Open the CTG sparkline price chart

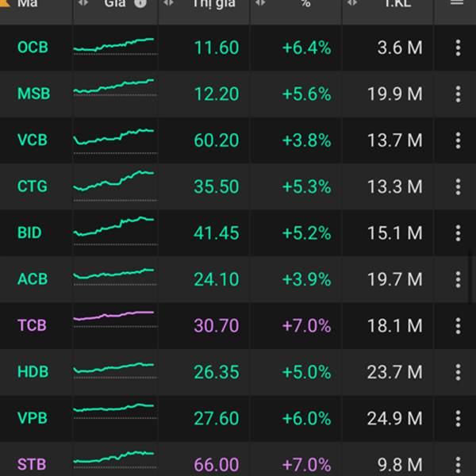pyautogui.click(x=114, y=182)
